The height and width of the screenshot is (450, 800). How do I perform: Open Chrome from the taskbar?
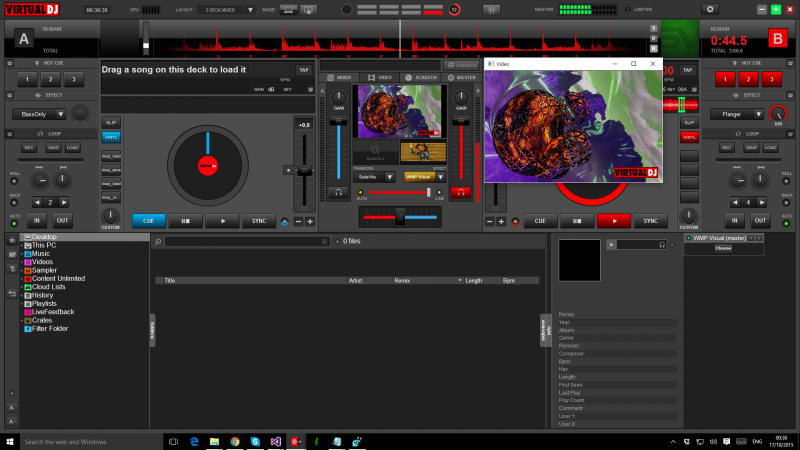235,441
